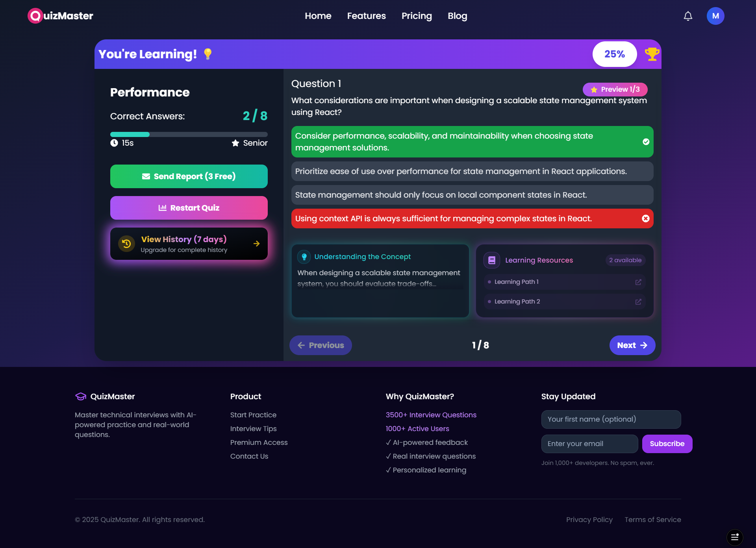Click the arrow on View History card

(257, 244)
